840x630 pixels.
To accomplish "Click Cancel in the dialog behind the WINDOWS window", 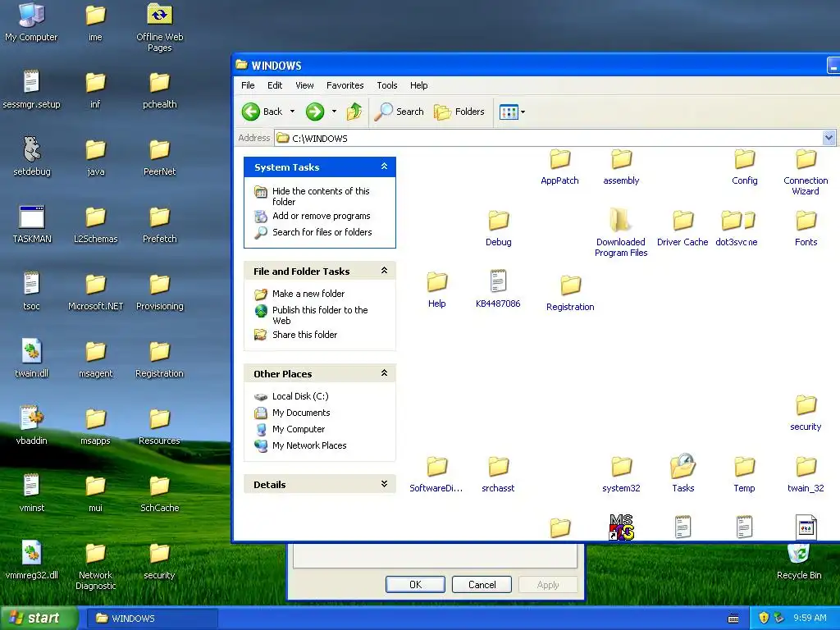I will click(x=482, y=584).
